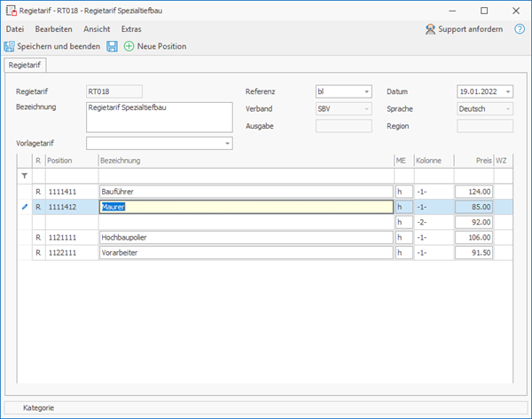Open the Extras menu
532x419 pixels.
131,29
